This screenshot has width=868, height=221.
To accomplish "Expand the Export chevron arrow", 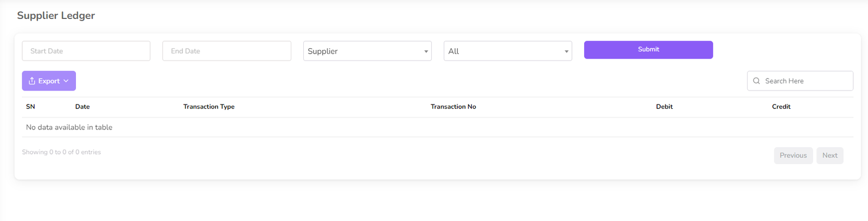I will click(x=66, y=81).
